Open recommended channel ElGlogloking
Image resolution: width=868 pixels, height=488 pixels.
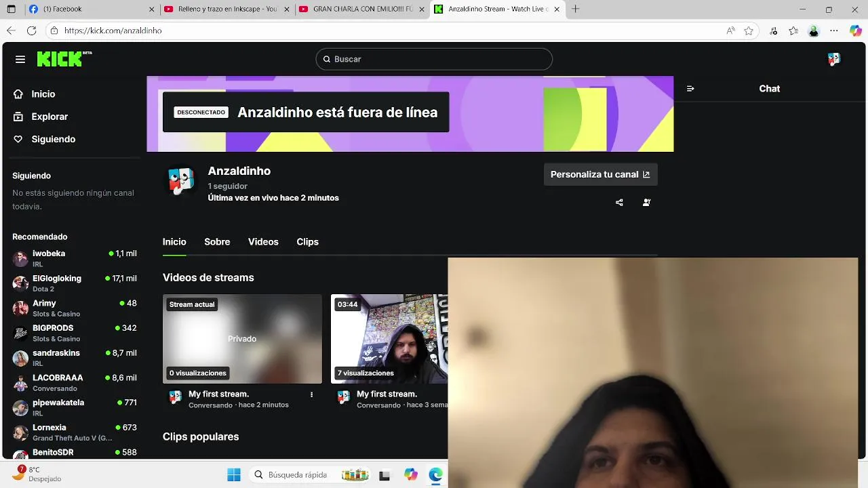point(75,283)
